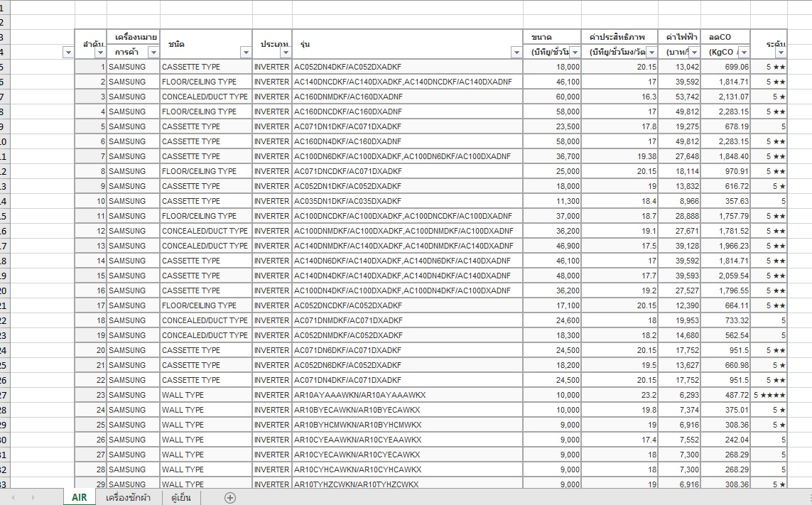Select the size cell 11,300
Image resolution: width=812 pixels, height=505 pixels.
coord(552,202)
